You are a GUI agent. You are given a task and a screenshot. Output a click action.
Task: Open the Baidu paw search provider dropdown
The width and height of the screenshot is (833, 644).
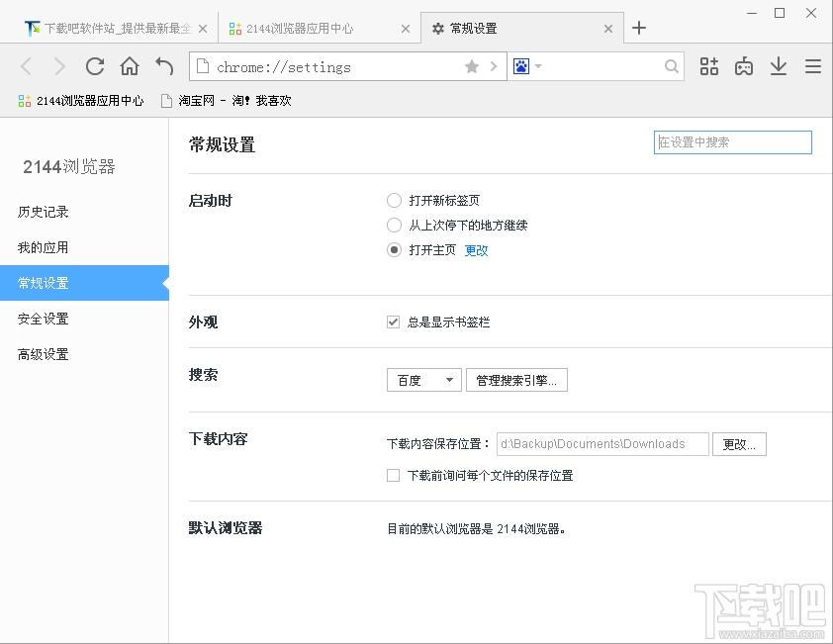point(527,66)
